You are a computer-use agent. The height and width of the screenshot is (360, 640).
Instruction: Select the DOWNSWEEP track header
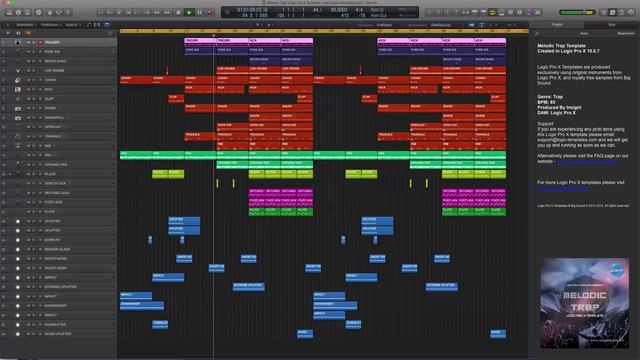pyautogui.click(x=58, y=306)
